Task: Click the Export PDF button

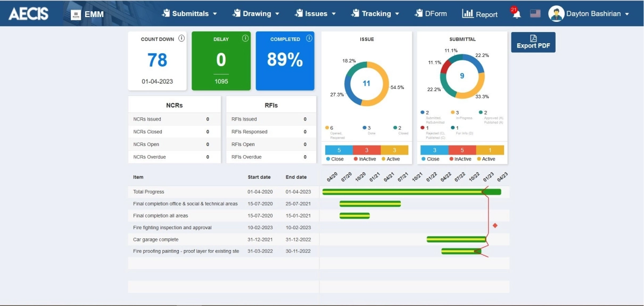Action: (x=533, y=42)
